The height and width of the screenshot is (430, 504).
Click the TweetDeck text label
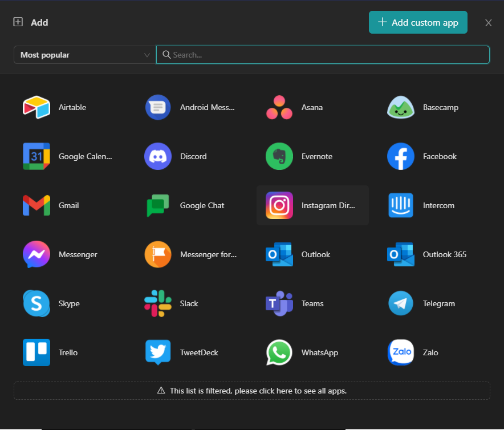tap(199, 352)
